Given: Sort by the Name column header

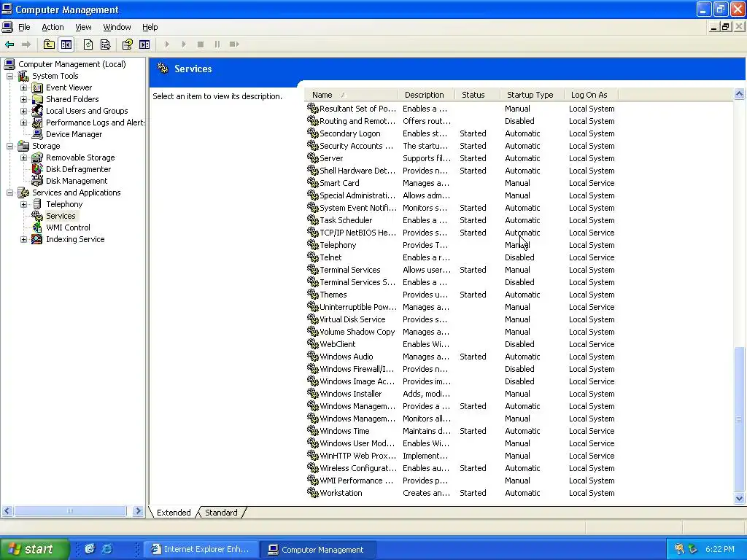Looking at the screenshot, I should pyautogui.click(x=351, y=95).
